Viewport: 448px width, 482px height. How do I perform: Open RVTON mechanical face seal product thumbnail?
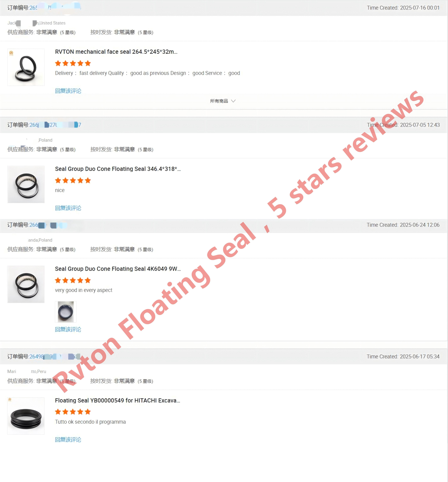[26, 67]
